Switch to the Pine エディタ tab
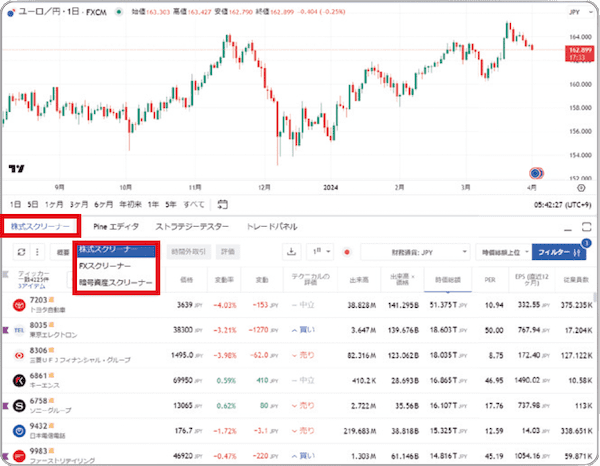 click(116, 226)
